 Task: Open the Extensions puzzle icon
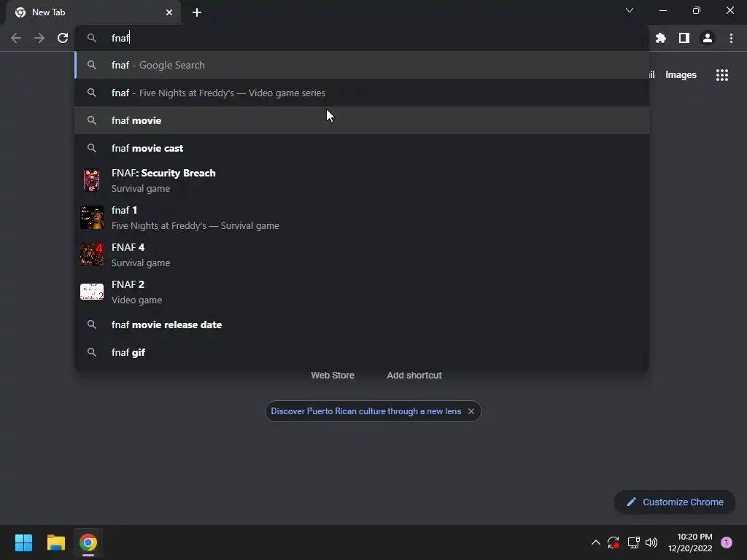tap(661, 38)
